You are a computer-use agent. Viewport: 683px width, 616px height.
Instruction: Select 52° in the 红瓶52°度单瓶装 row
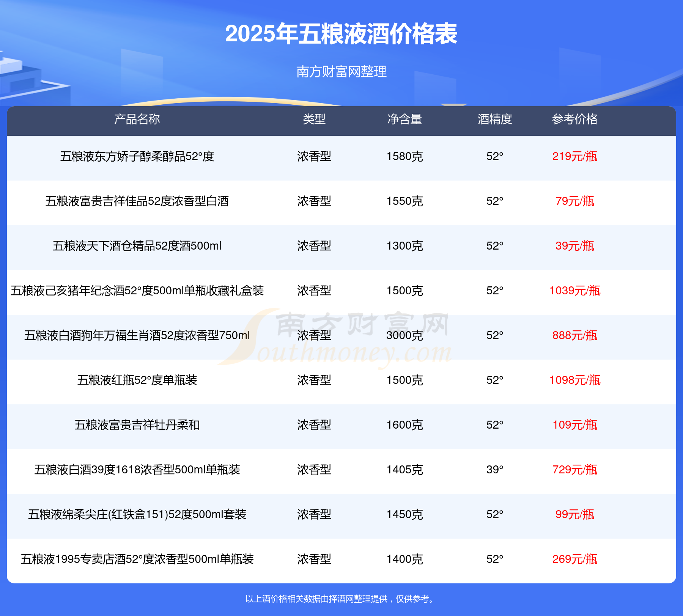(495, 380)
